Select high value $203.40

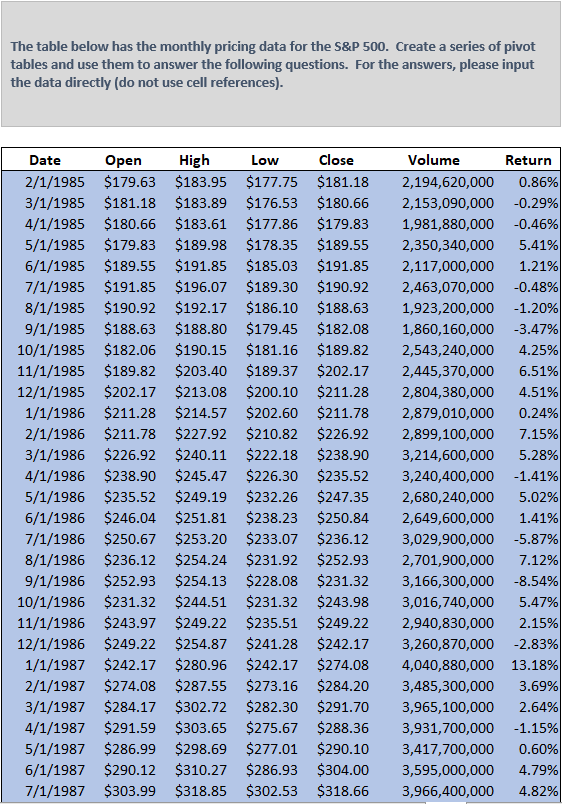coord(200,371)
